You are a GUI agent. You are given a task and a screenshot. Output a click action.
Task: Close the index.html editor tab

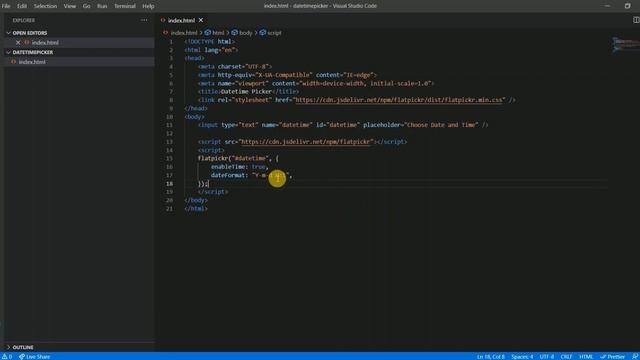point(201,20)
